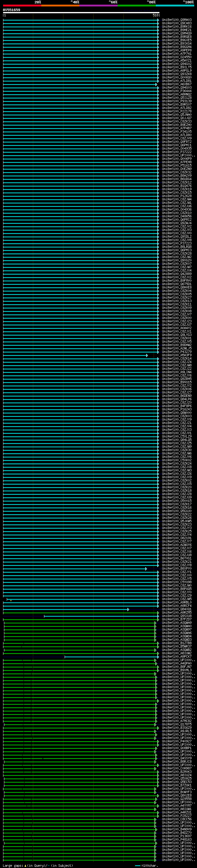Select hit label UniRef100_B8FJN7
The width and height of the screenshot is (197, 868).
[177, 667]
